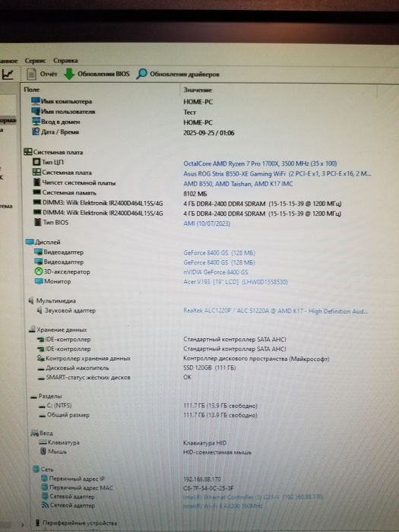399x532 pixels.
Task: Select the Имя пользователя row
Action: tap(200, 112)
